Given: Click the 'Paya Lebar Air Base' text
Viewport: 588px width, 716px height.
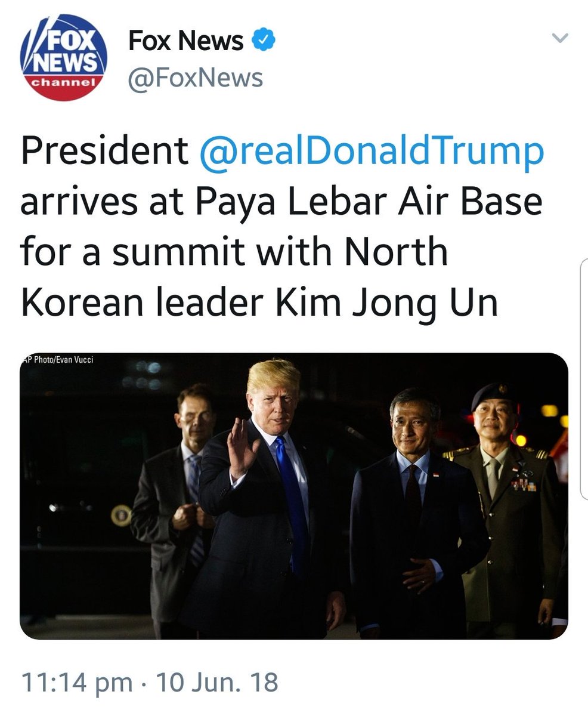Looking at the screenshot, I should [369, 202].
